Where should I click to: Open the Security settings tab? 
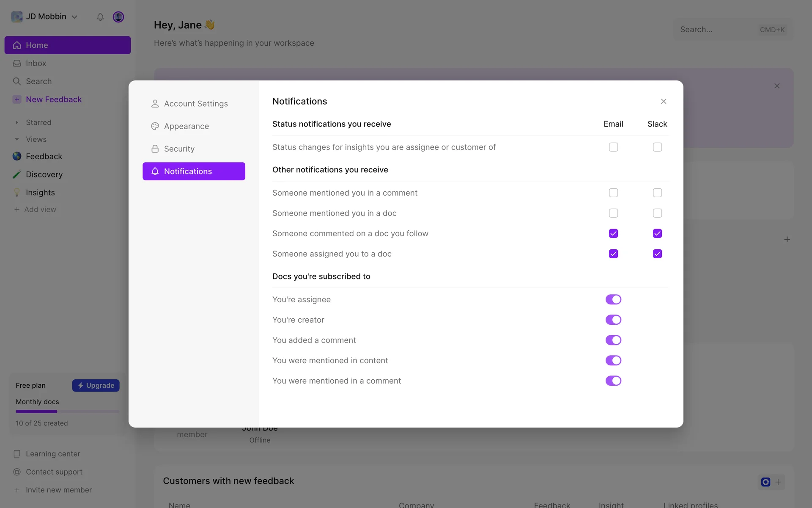pyautogui.click(x=179, y=149)
